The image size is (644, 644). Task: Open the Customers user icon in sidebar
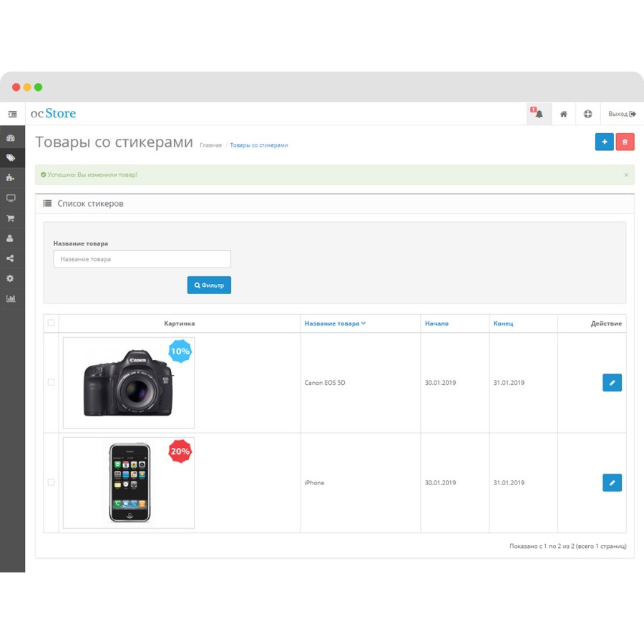pos(10,238)
